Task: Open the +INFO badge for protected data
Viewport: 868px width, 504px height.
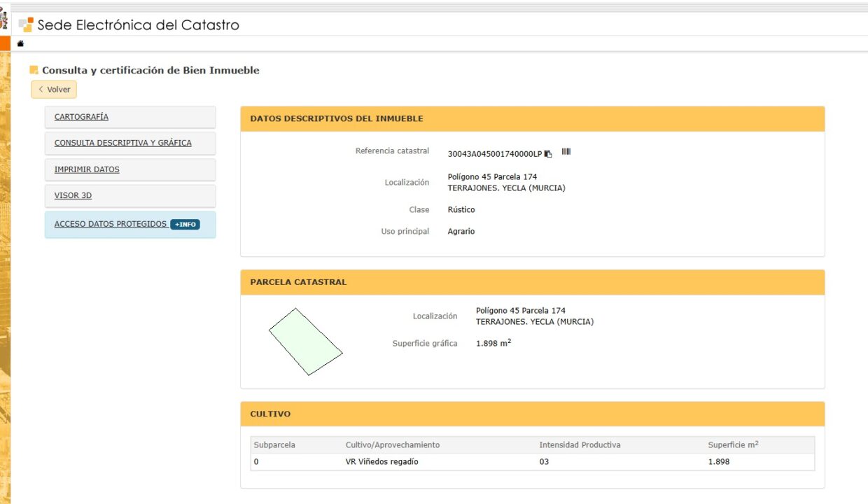Action: [185, 225]
